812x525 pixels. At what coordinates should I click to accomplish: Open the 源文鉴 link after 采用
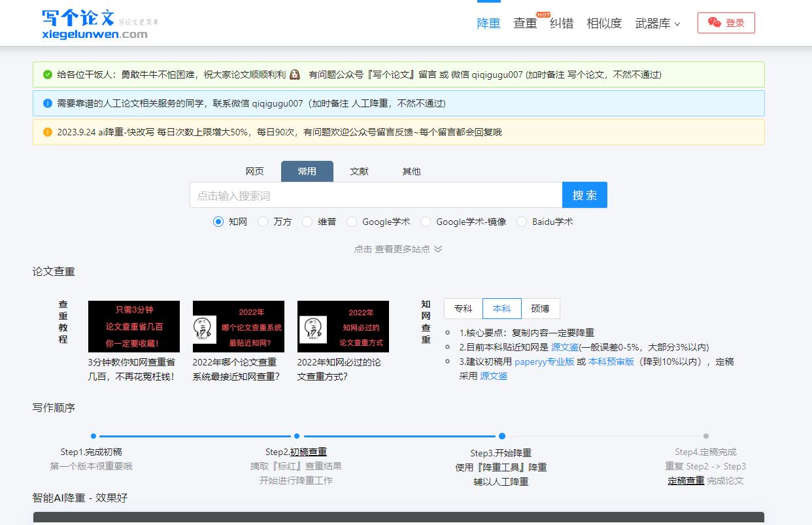(x=494, y=376)
